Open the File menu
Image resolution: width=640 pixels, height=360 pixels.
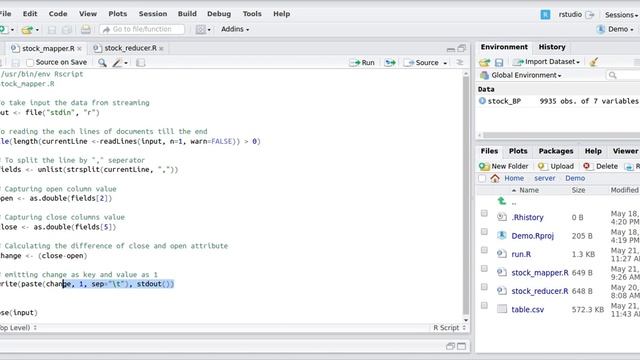pyautogui.click(x=5, y=14)
